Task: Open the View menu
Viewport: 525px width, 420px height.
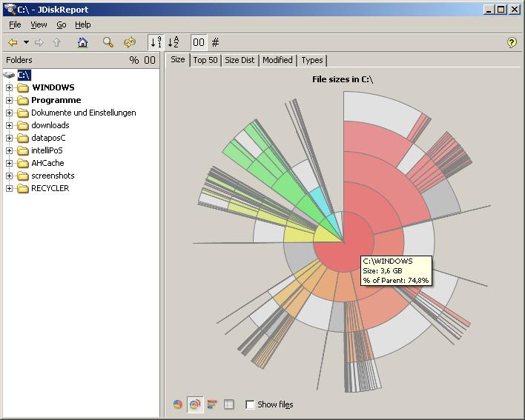Action: [x=39, y=24]
